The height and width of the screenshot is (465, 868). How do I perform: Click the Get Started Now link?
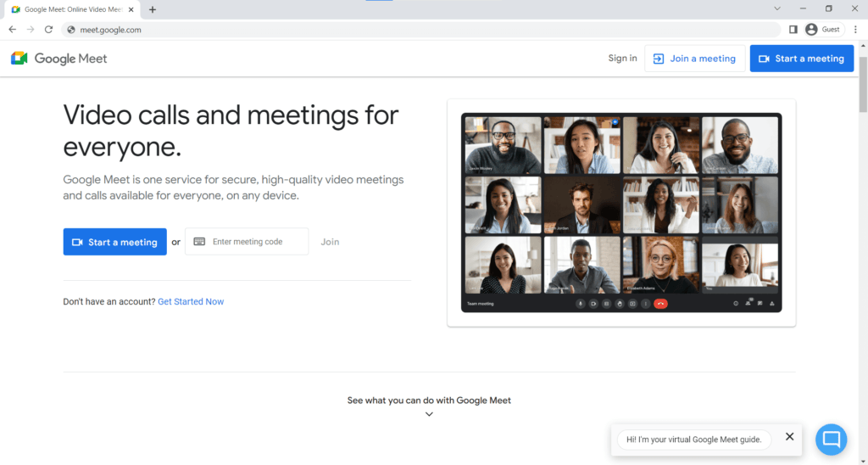coord(191,301)
